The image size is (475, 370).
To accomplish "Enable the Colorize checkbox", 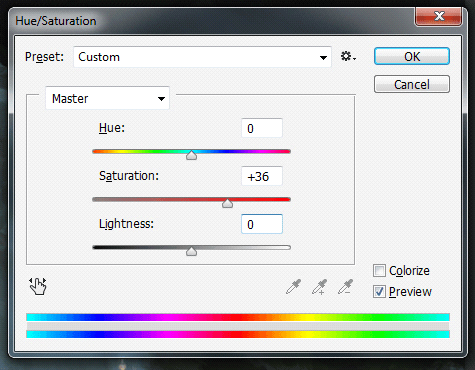I will [x=379, y=271].
